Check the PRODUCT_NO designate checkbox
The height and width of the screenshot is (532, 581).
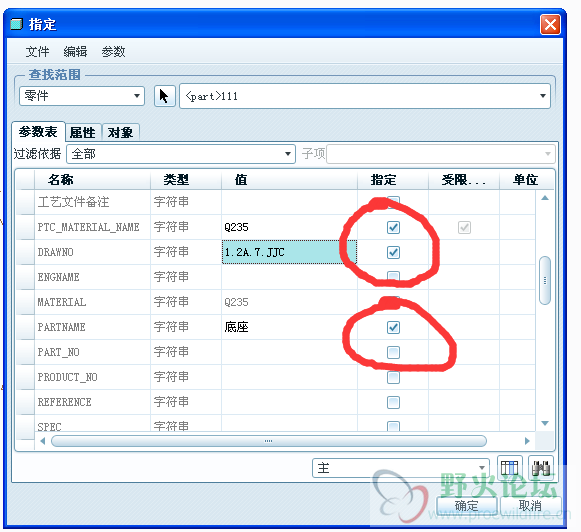tap(393, 378)
